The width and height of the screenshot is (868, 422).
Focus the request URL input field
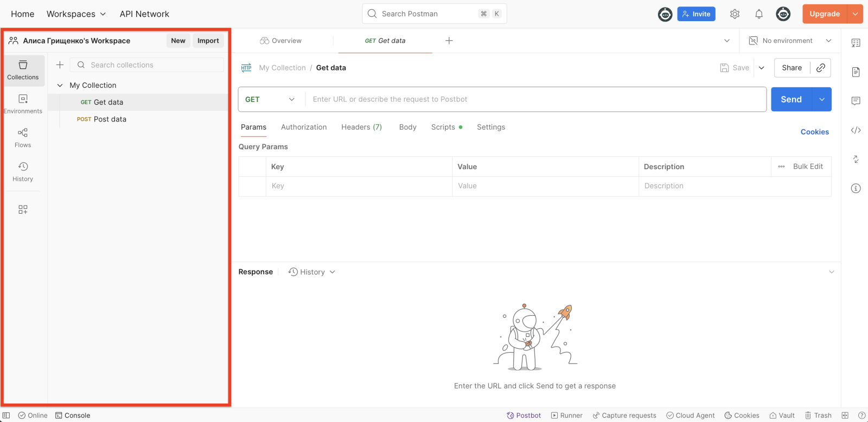click(535, 99)
